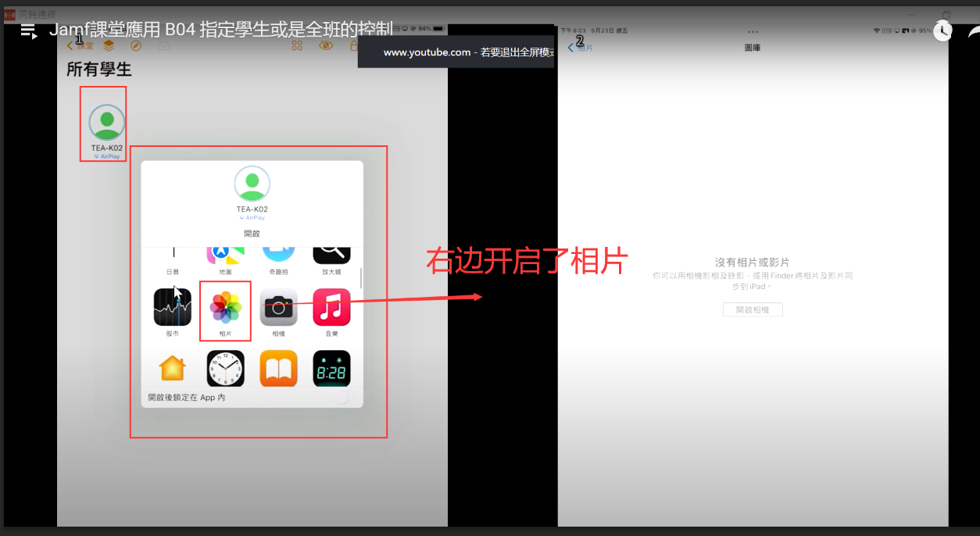
Task: Launch the 地圖 Maps app icon
Action: (225, 254)
